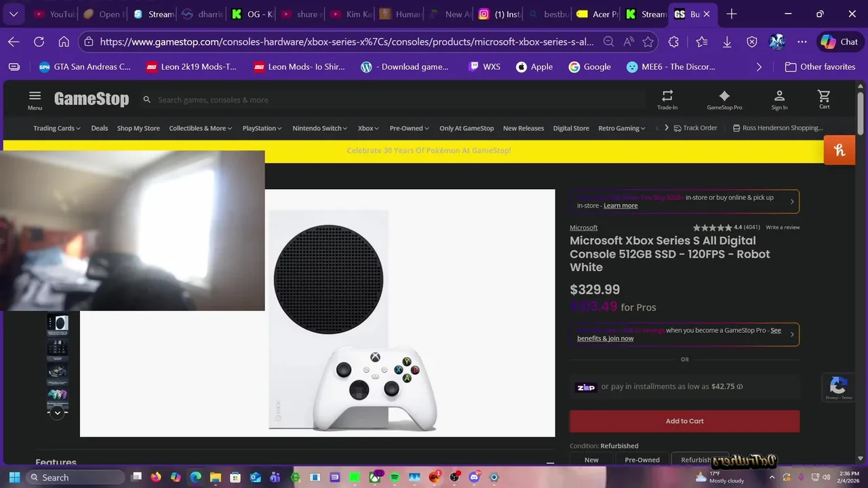Open the Other favorites folder
868x488 pixels.
point(819,67)
